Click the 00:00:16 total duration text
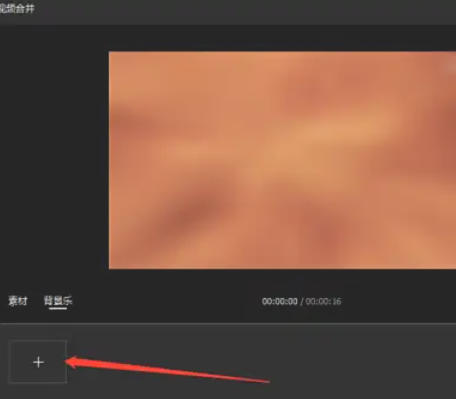Viewport: 456px width, 399px height. click(x=323, y=301)
